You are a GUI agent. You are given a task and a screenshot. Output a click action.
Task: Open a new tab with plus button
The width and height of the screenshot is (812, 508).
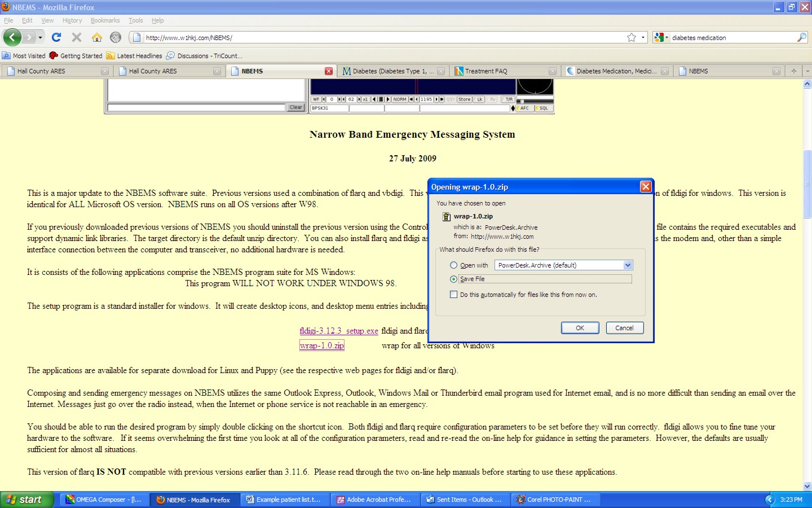[x=794, y=71]
